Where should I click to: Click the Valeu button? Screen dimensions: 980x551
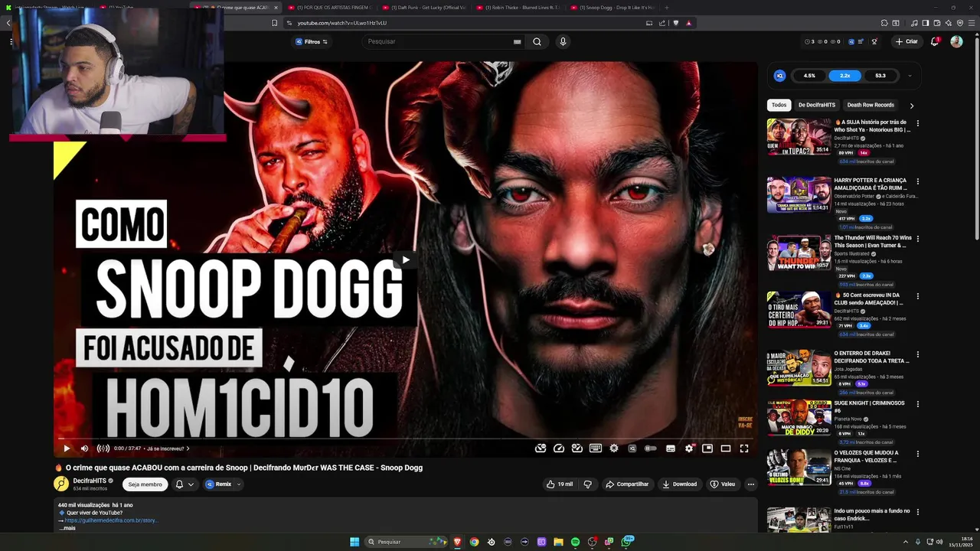pyautogui.click(x=722, y=484)
